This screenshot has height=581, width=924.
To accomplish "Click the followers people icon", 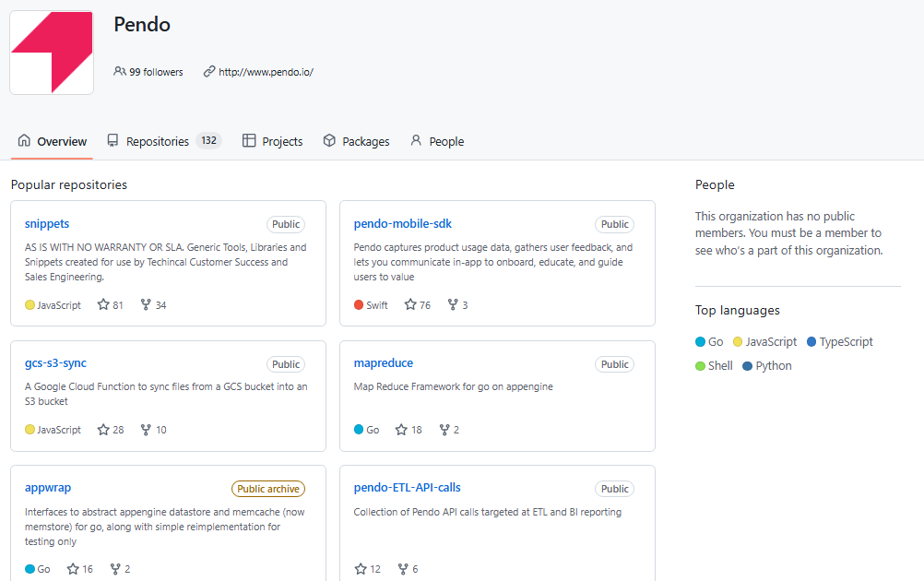I will 120,72.
